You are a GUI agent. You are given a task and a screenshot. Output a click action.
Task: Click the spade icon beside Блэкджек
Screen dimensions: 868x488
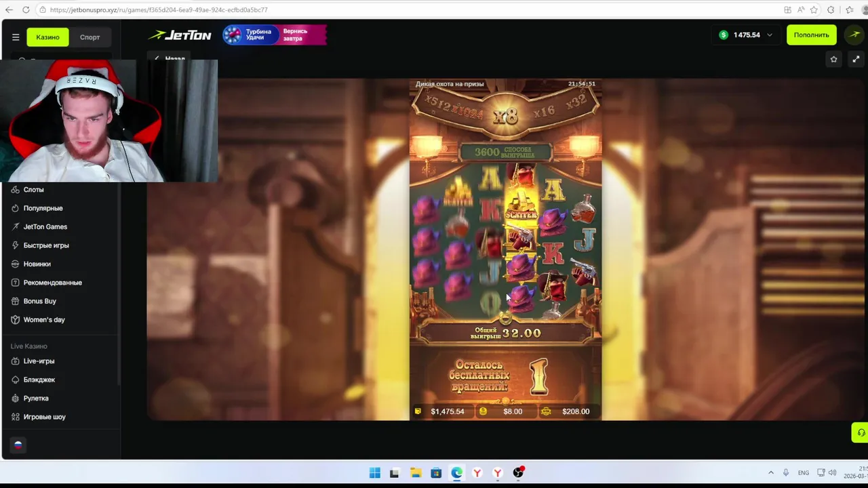15,380
